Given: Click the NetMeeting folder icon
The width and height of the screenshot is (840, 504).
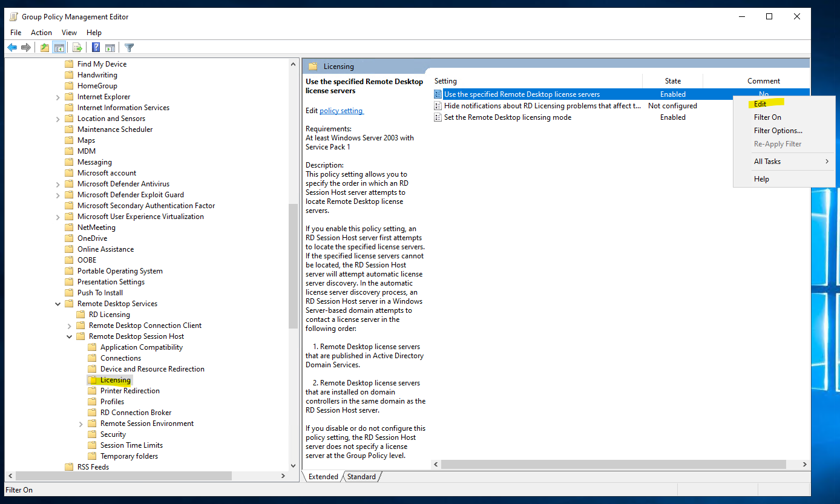Looking at the screenshot, I should click(69, 227).
